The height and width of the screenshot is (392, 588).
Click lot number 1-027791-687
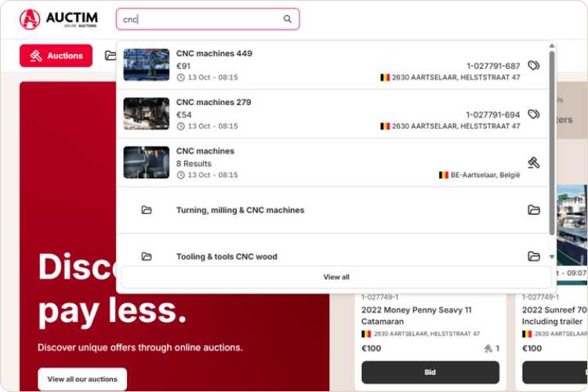pos(493,66)
